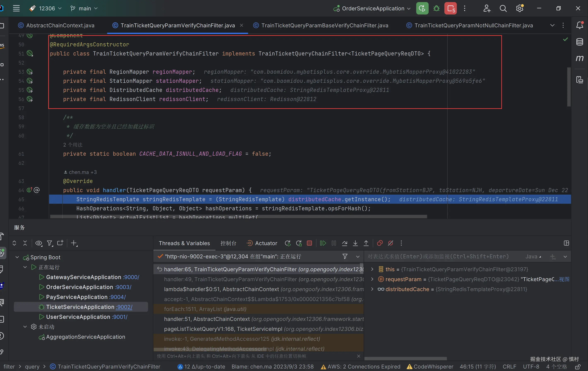588x371 pixels.
Task: Click the Resume Program debug icon
Action: click(x=323, y=243)
